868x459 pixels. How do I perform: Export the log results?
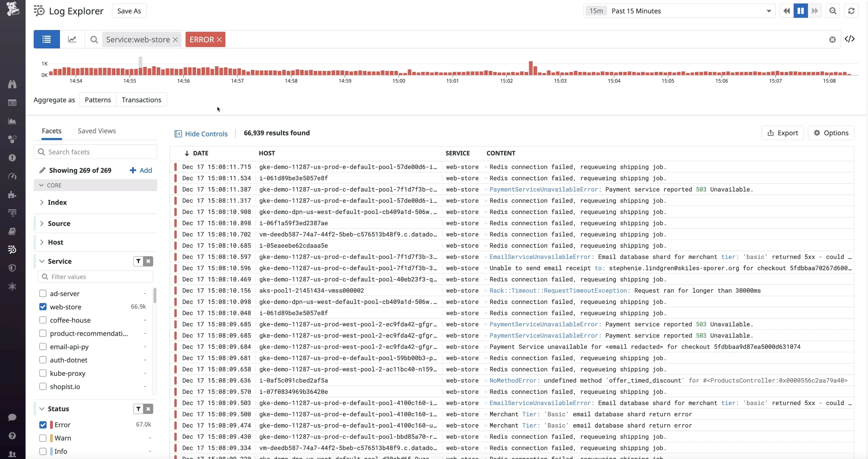point(782,133)
